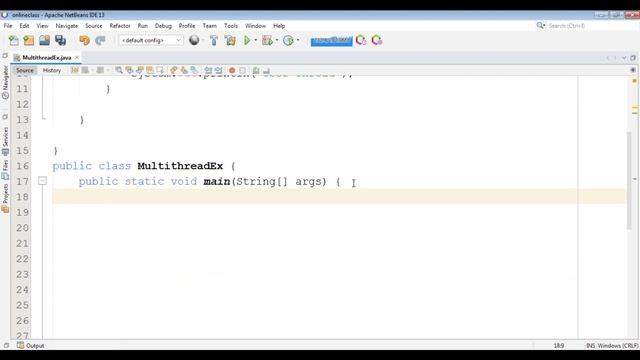Click the Build Project hammer icon
This screenshot has width=640, height=360.
click(214, 40)
